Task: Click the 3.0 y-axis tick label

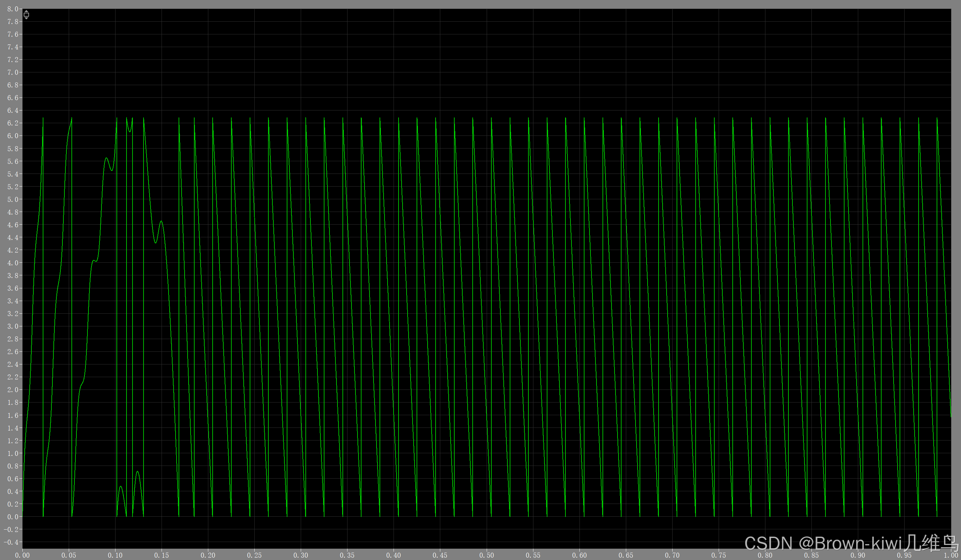Action: pyautogui.click(x=12, y=326)
